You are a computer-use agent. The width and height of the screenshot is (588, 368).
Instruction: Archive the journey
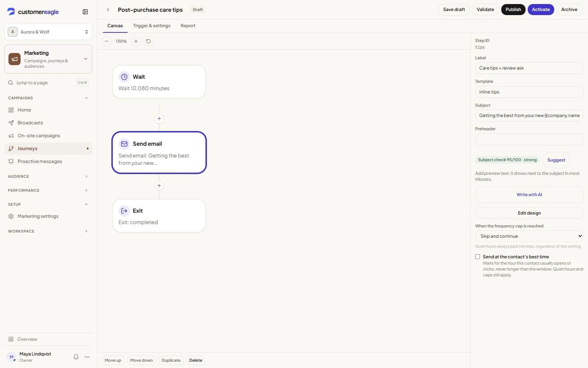point(569,10)
